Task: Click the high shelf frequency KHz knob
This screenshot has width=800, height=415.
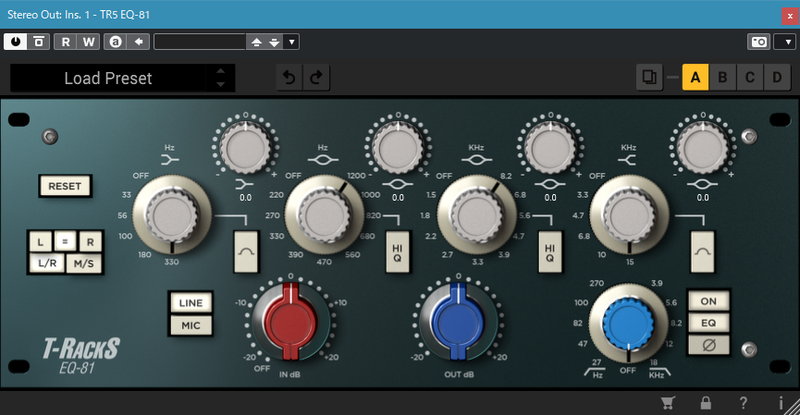Action: click(x=629, y=215)
